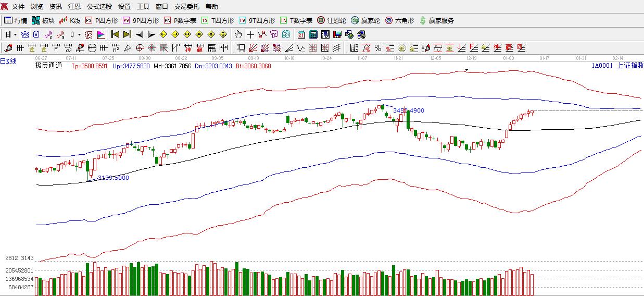
Task: Click the 行情 quotes button
Action: [x=16, y=21]
